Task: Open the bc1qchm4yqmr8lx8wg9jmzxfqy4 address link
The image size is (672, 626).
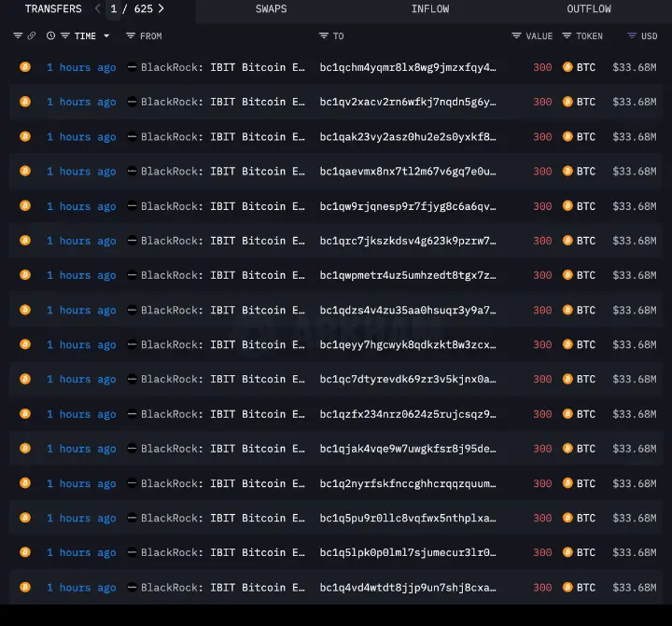Action: pos(408,67)
